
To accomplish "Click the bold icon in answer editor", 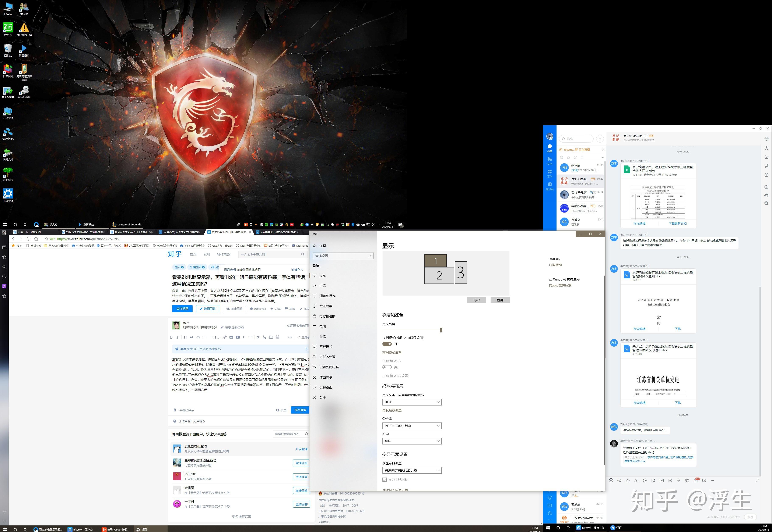I will pos(171,337).
